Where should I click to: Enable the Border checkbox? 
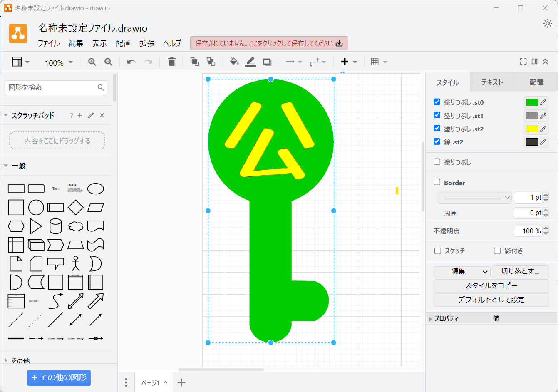(436, 182)
